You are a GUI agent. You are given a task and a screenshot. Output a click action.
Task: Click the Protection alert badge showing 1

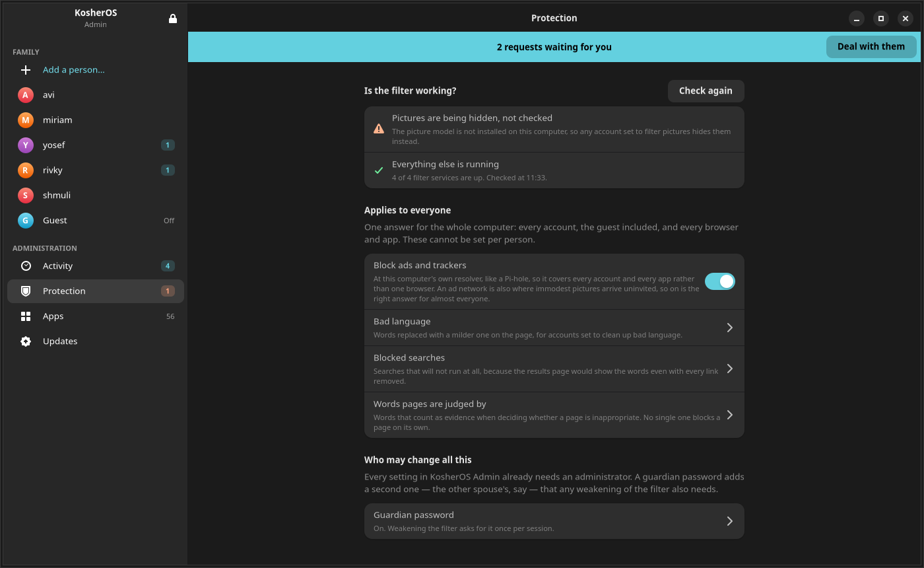(168, 291)
